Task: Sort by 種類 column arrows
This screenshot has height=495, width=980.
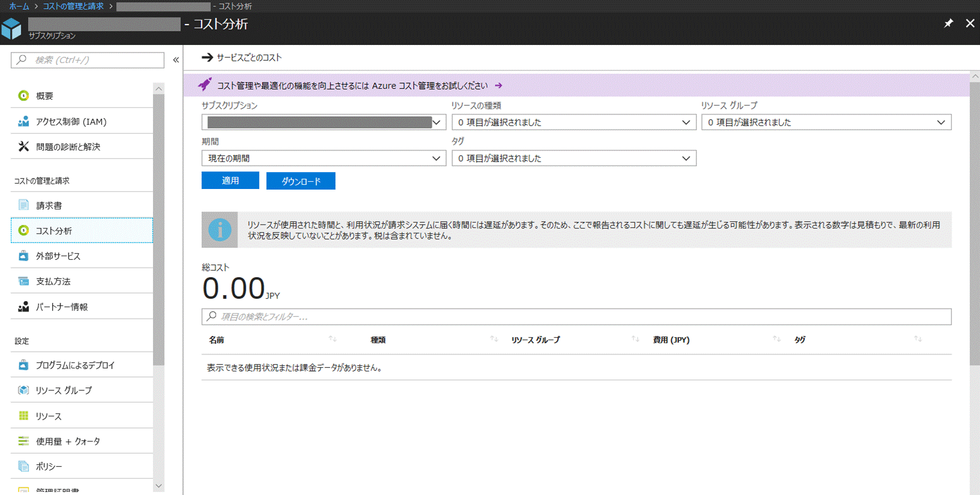Action: [x=494, y=340]
